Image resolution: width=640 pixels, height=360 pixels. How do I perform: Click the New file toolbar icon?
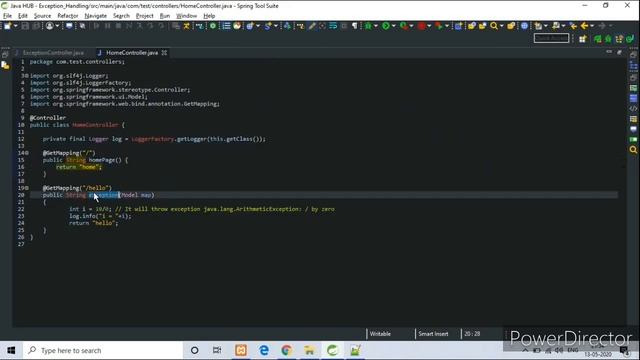(x=7, y=26)
